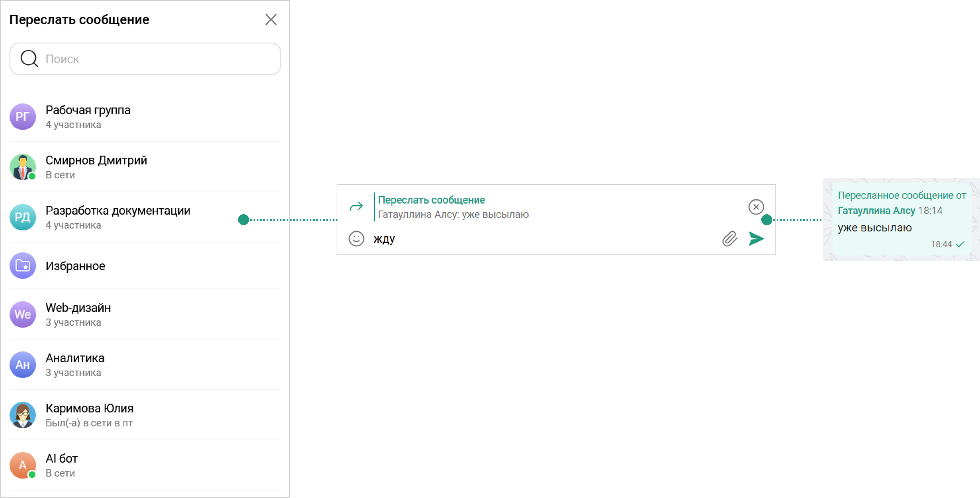Close the forward message dialog

click(271, 19)
